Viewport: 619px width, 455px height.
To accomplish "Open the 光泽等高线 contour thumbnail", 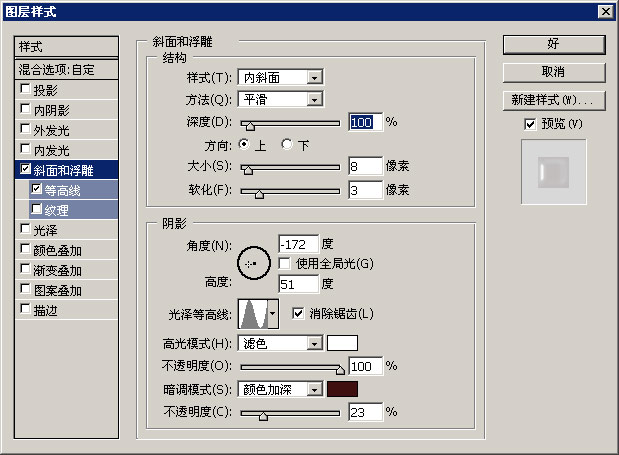I will 253,314.
